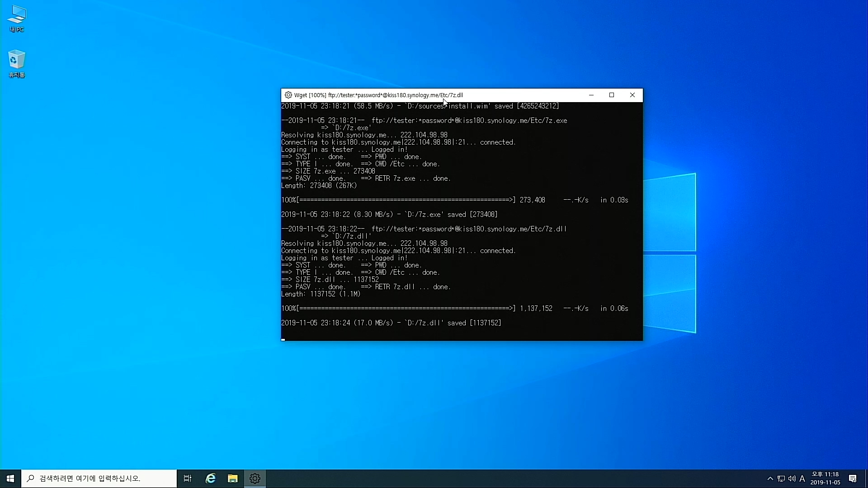The image size is (868, 488).
Task: Click the "=> `D:/7z.dll'" destination line
Action: tap(346, 236)
